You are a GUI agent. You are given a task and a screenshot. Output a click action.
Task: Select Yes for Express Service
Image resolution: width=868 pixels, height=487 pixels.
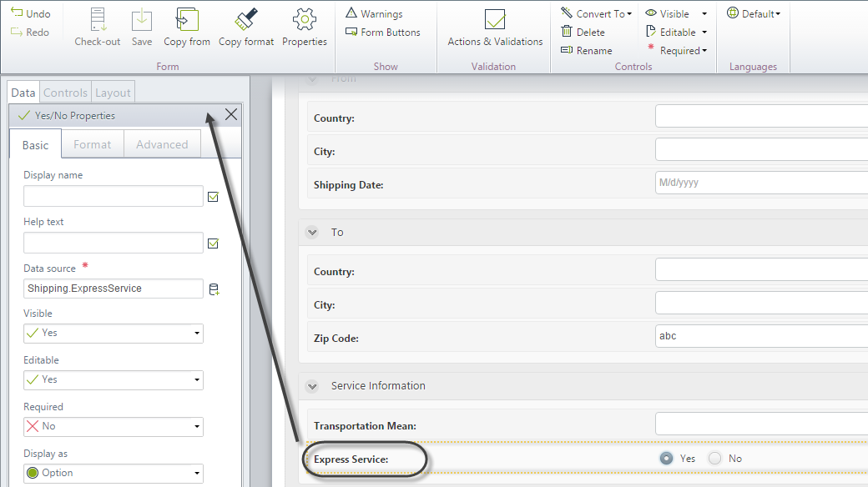coord(667,458)
